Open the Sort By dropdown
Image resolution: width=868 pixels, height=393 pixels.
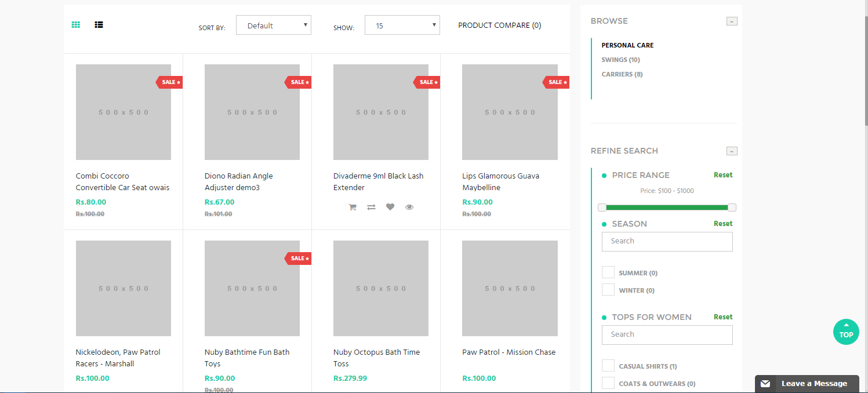tap(274, 25)
